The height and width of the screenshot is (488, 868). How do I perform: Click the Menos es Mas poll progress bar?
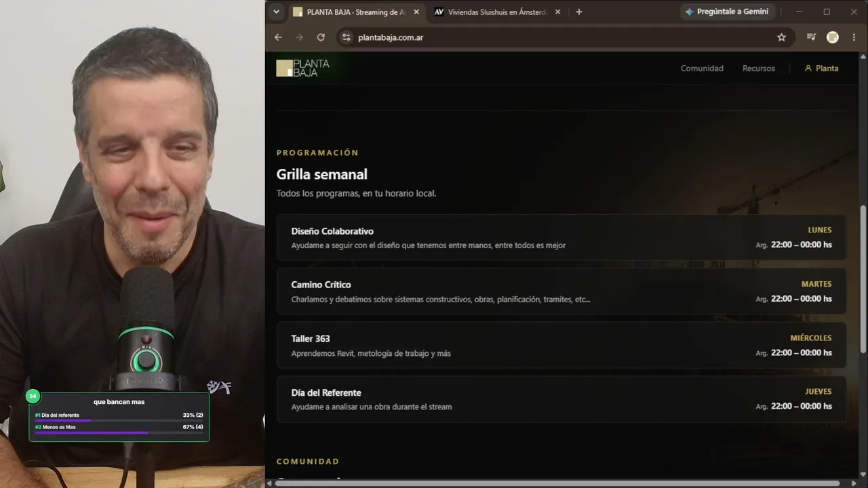pos(119,432)
